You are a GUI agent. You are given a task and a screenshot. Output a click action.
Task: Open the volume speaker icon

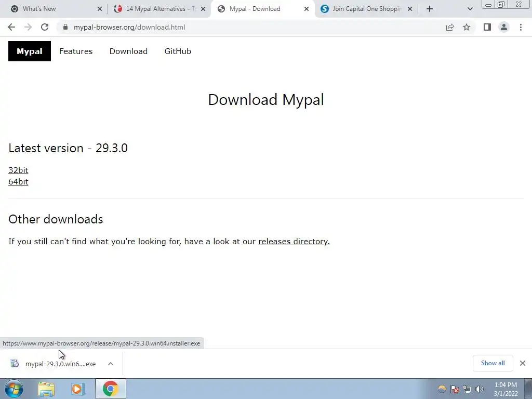coord(480,389)
